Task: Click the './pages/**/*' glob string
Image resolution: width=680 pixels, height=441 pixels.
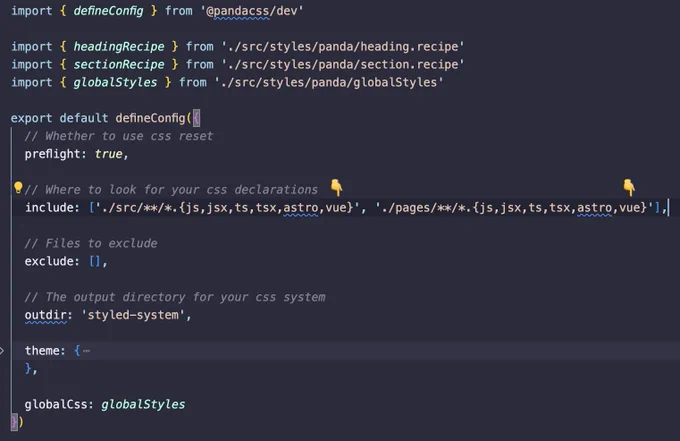Action: click(x=514, y=208)
